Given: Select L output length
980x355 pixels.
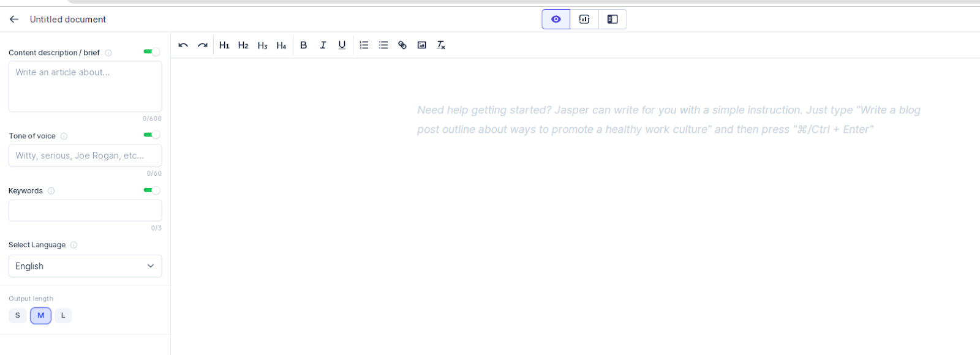Looking at the screenshot, I should 63,316.
